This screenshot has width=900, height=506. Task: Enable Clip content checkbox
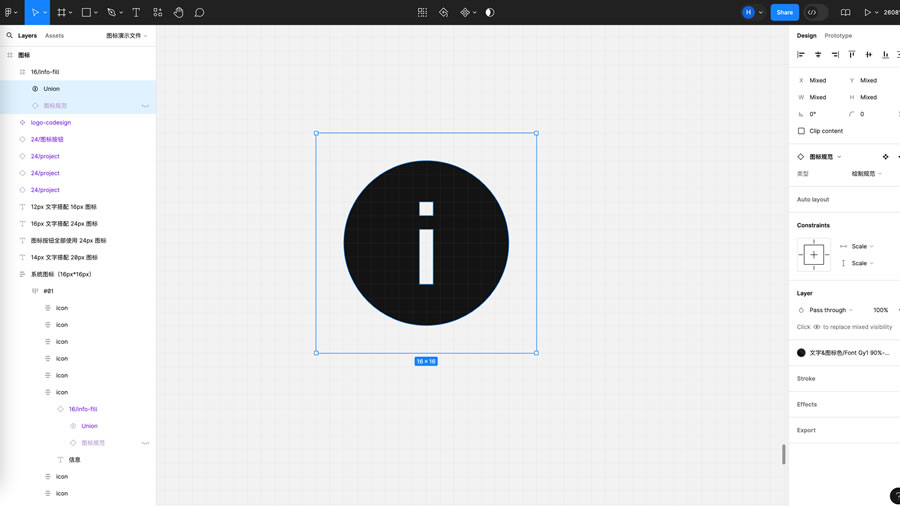pos(801,131)
